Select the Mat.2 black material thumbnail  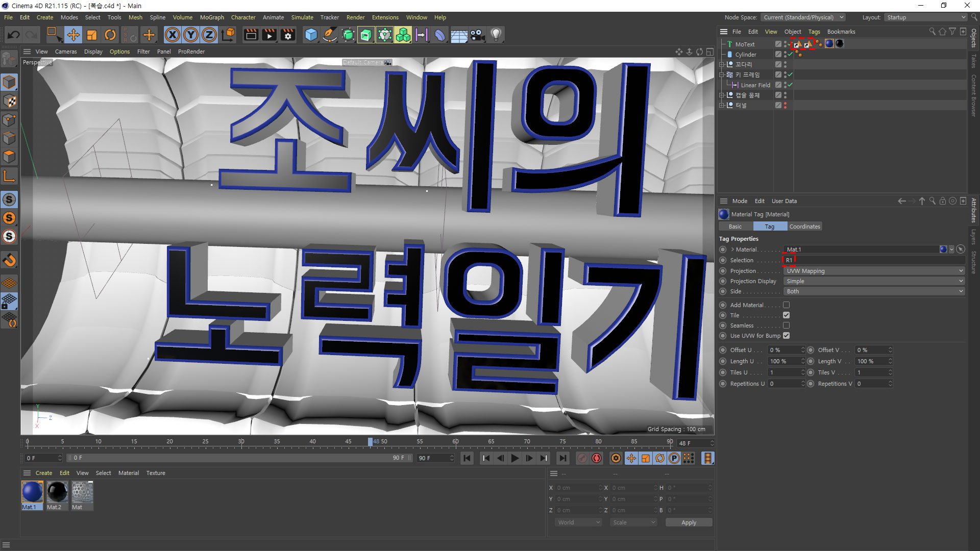pyautogui.click(x=57, y=492)
